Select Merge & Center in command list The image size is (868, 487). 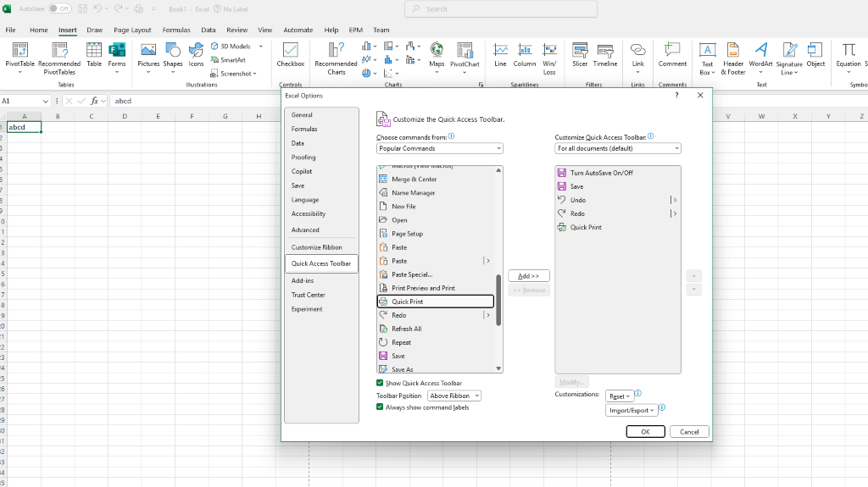pyautogui.click(x=414, y=180)
